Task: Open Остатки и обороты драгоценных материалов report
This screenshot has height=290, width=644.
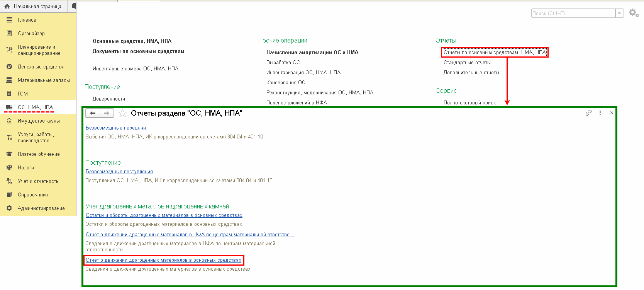Action: pos(164,215)
